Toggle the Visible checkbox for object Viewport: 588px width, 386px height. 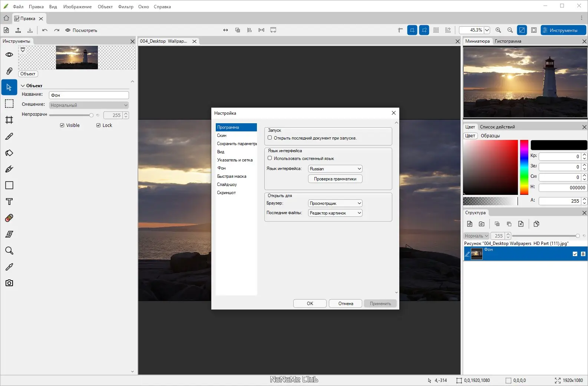(x=62, y=125)
